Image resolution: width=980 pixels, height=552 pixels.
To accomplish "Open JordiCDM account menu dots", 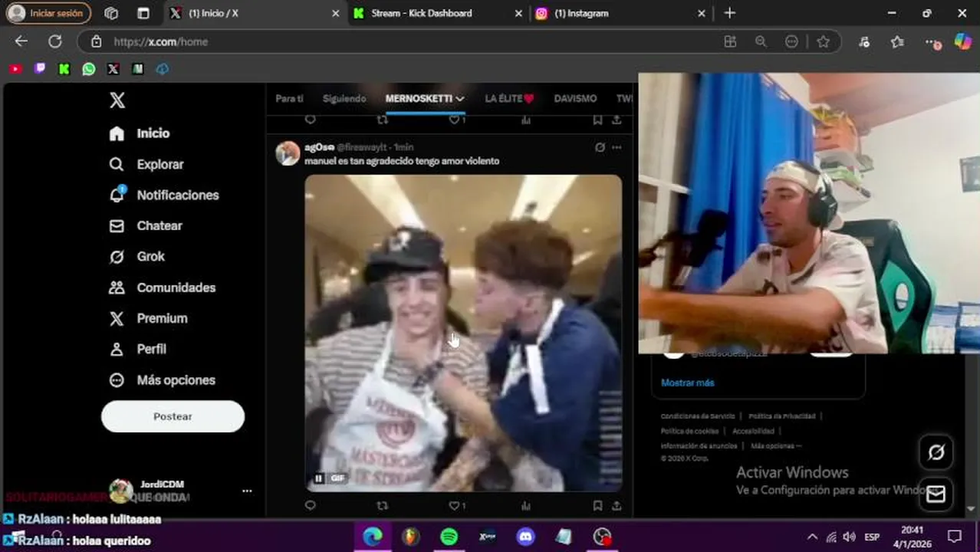I will click(247, 491).
